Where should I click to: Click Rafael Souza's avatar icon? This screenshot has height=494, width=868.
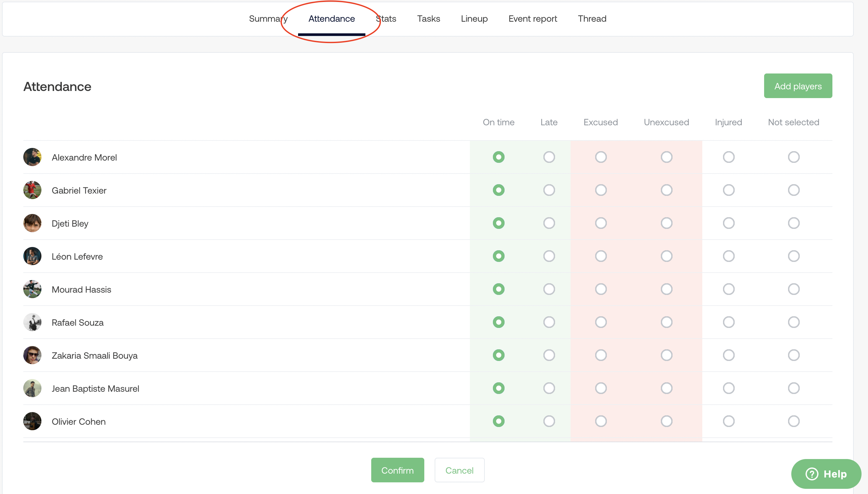(32, 322)
